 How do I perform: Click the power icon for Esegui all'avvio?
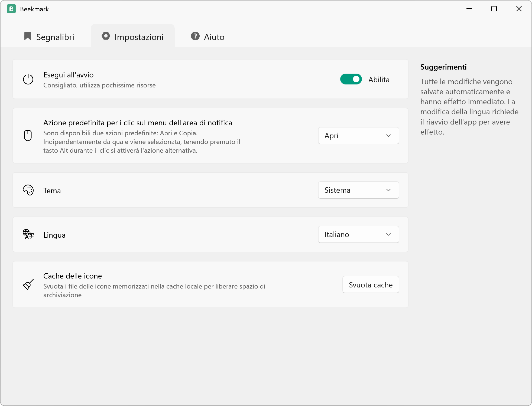click(28, 79)
